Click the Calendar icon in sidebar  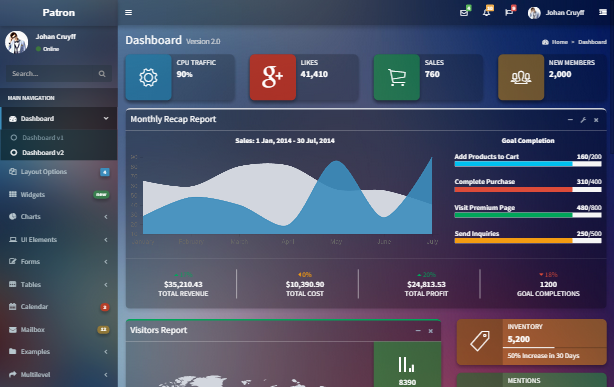pos(13,306)
